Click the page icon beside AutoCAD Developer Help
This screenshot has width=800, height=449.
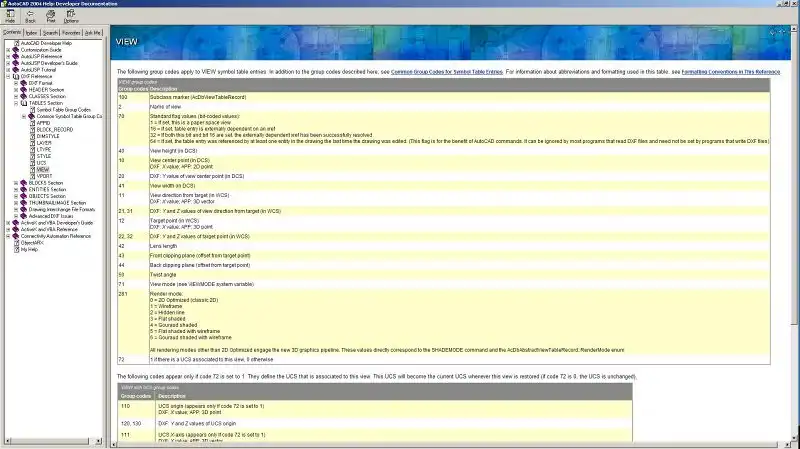pyautogui.click(x=16, y=43)
